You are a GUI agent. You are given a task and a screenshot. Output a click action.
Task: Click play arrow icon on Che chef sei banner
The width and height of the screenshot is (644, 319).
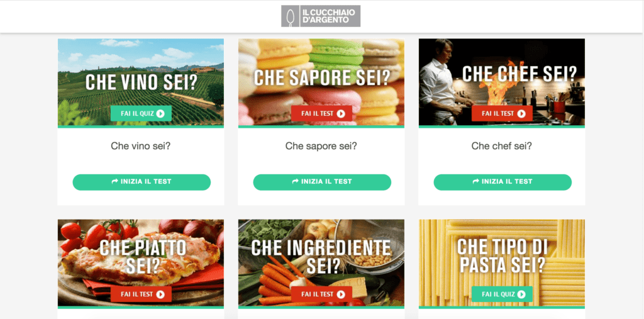click(521, 113)
